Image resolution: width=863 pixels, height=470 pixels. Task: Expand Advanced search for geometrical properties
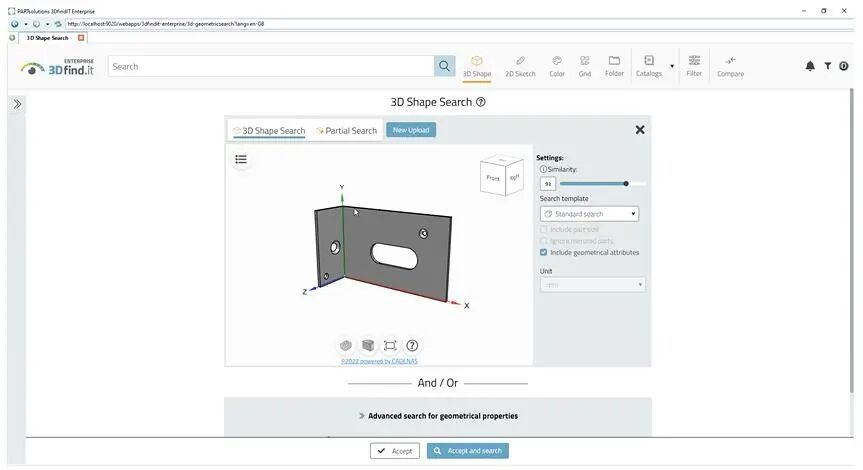(438, 416)
